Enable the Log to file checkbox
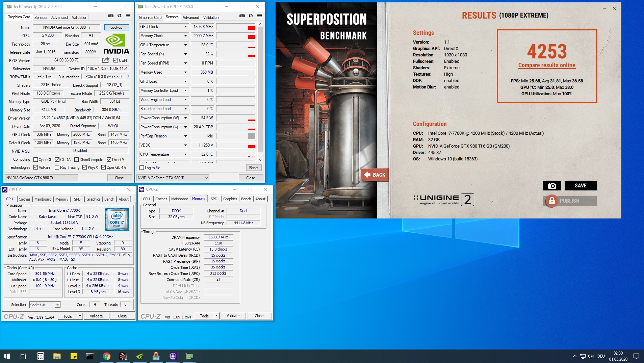644x363 pixels. point(142,168)
